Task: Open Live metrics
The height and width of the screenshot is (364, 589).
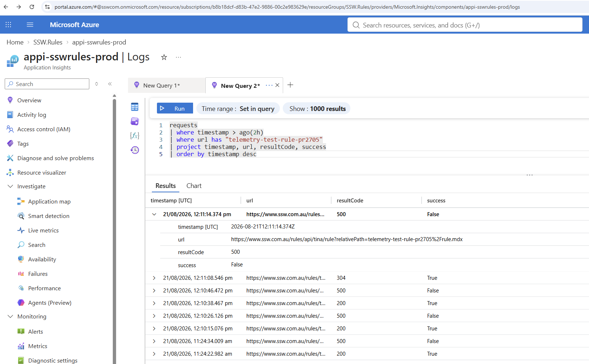Action: [x=43, y=230]
